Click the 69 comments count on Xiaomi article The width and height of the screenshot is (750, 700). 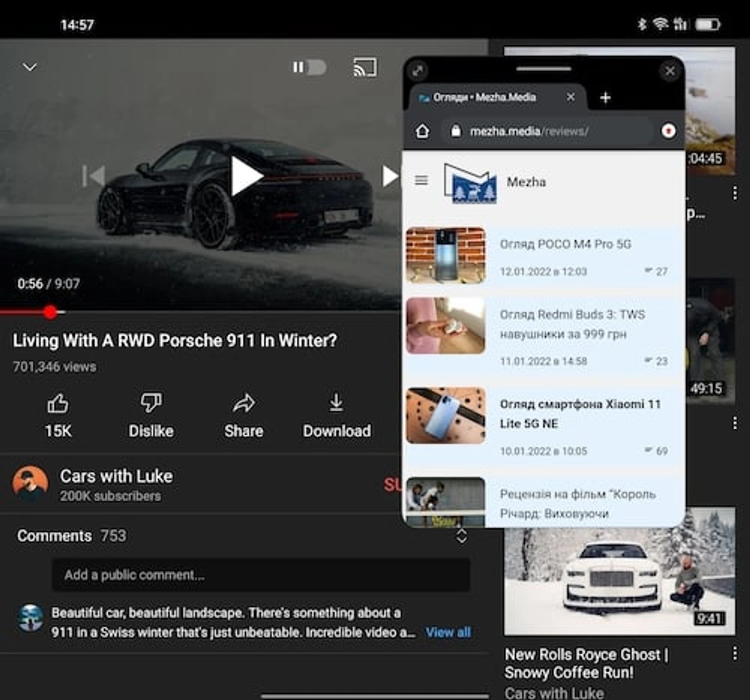point(656,451)
